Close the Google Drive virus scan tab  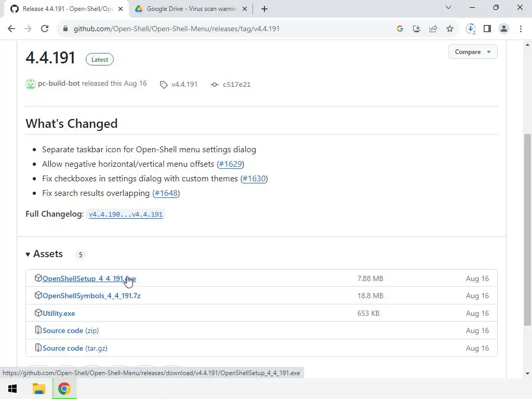pyautogui.click(x=245, y=9)
